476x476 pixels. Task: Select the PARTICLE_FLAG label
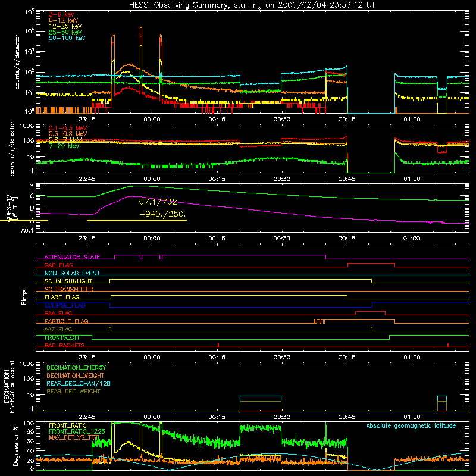pos(67,321)
